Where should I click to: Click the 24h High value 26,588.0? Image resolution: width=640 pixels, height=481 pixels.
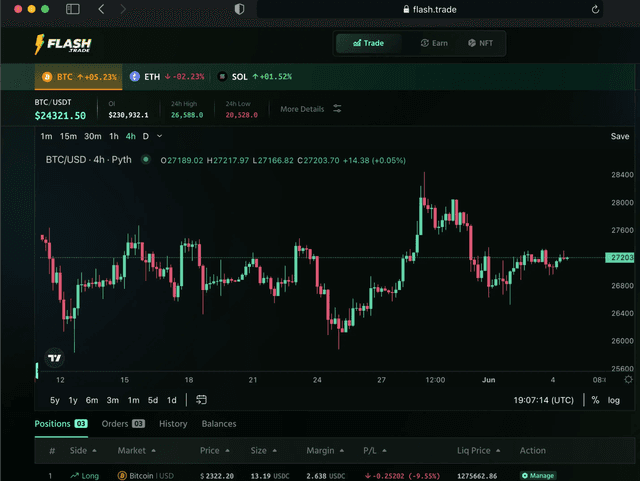coord(187,115)
